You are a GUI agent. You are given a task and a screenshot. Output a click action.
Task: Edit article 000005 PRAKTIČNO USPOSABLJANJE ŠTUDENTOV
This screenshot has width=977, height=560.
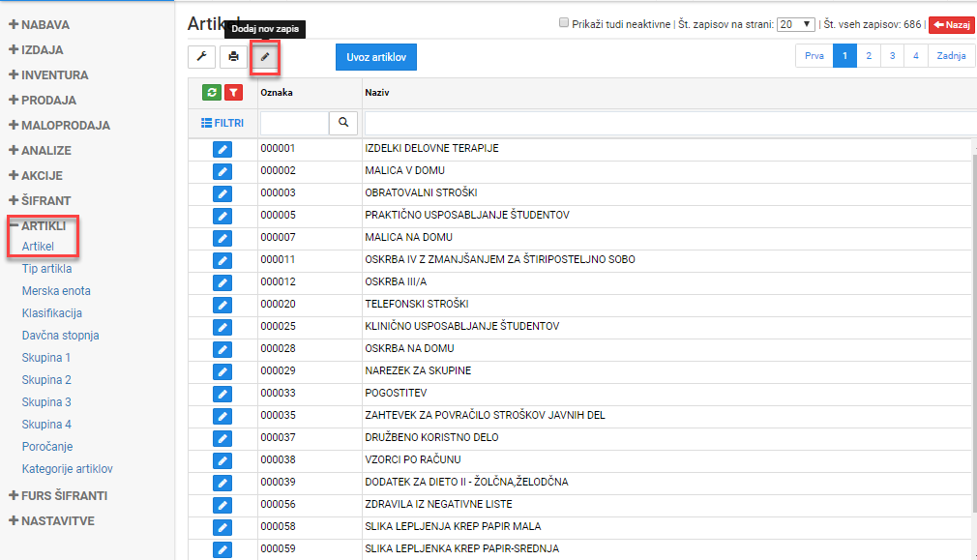coord(222,216)
